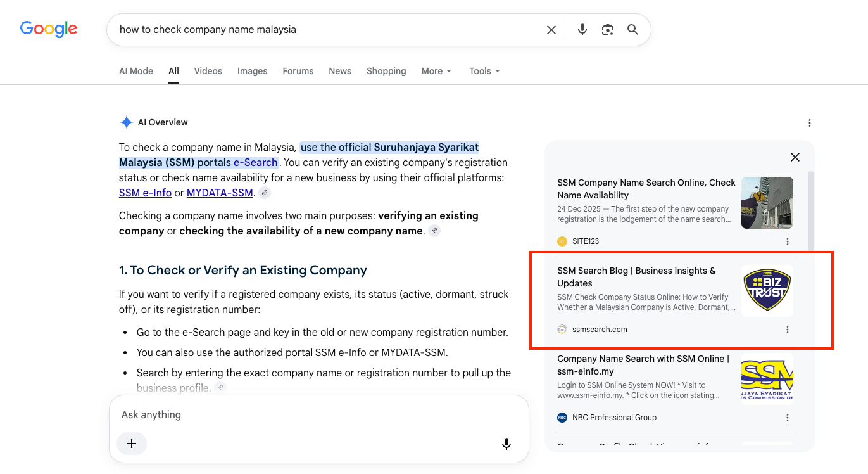The image size is (868, 474).
Task: Click the AI Overview sparkle icon
Action: click(x=126, y=122)
